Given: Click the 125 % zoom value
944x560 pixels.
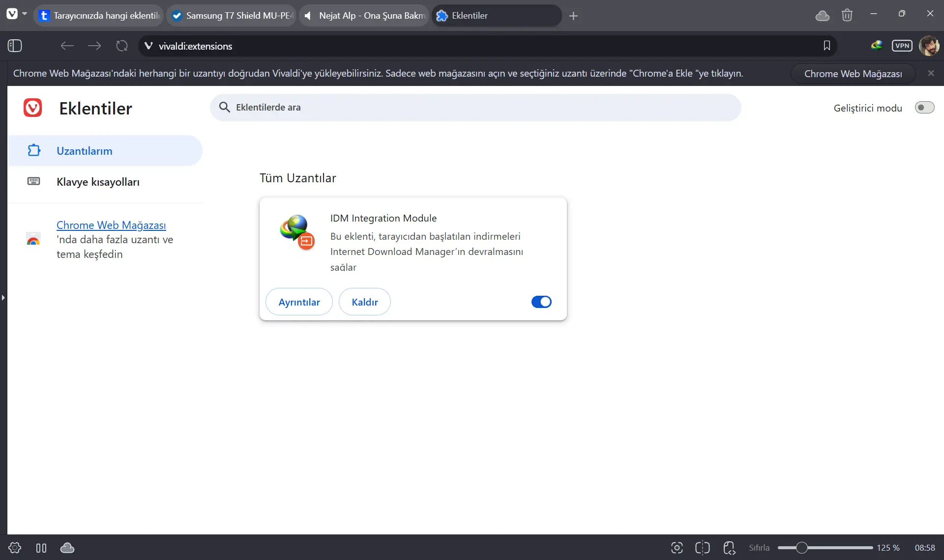Looking at the screenshot, I should [888, 548].
